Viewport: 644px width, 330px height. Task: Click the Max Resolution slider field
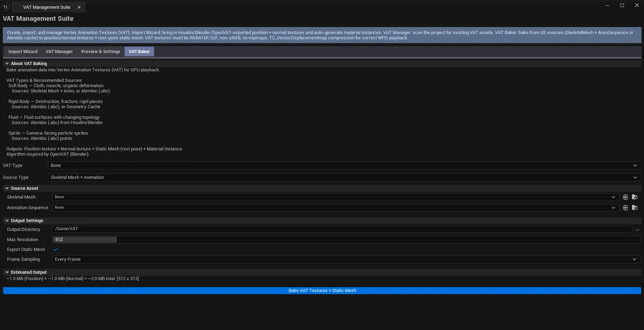[346, 240]
